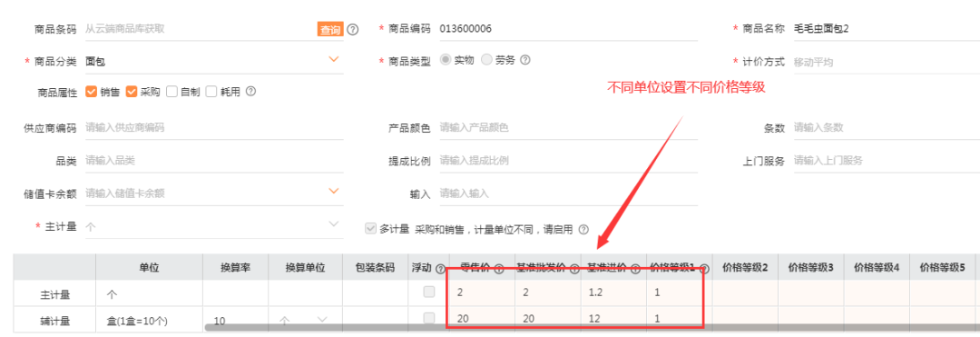Click the 供应商编码 input field

(214, 127)
